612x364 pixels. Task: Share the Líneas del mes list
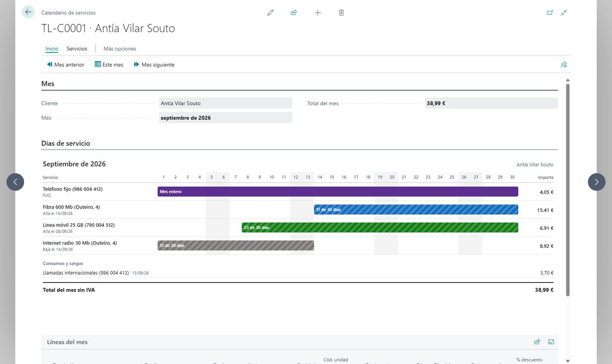pyautogui.click(x=537, y=342)
